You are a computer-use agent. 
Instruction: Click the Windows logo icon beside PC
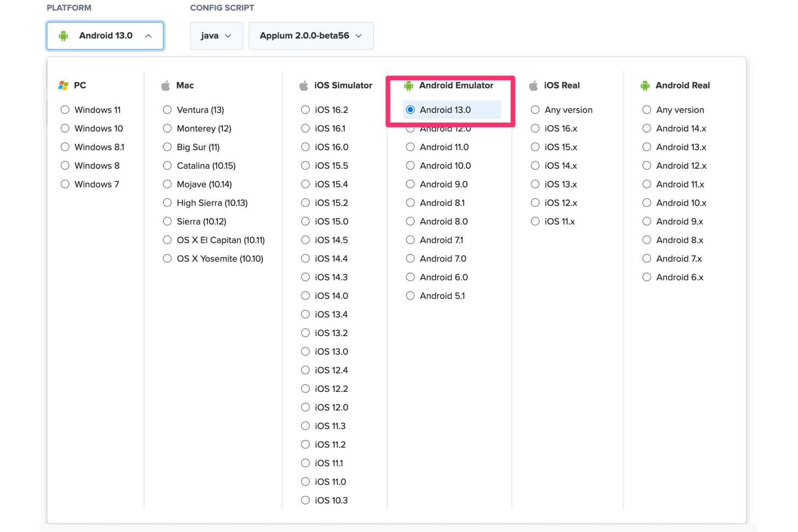[63, 85]
